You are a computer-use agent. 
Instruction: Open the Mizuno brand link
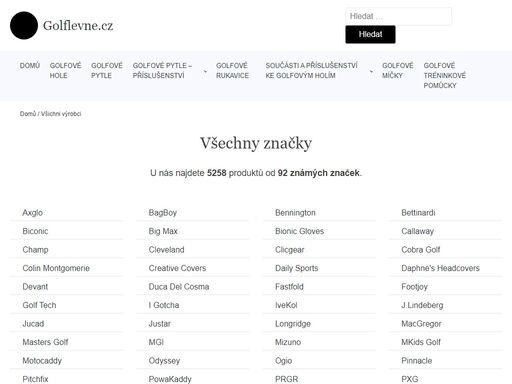pos(288,342)
